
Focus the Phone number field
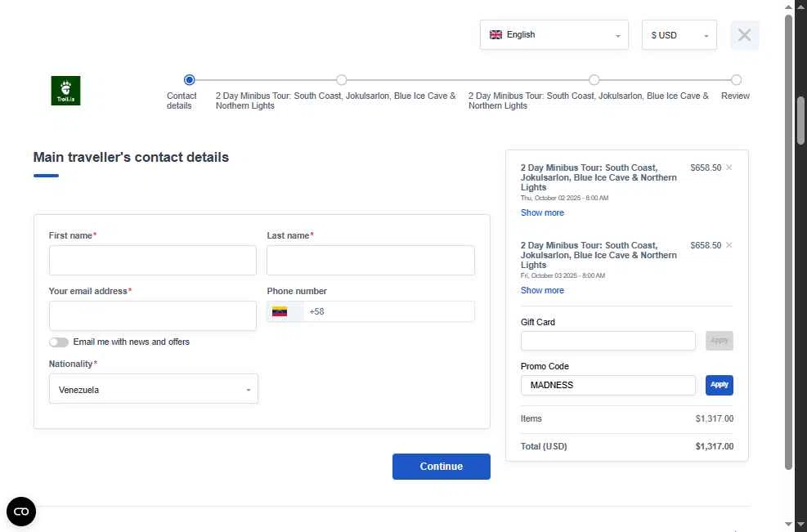388,312
